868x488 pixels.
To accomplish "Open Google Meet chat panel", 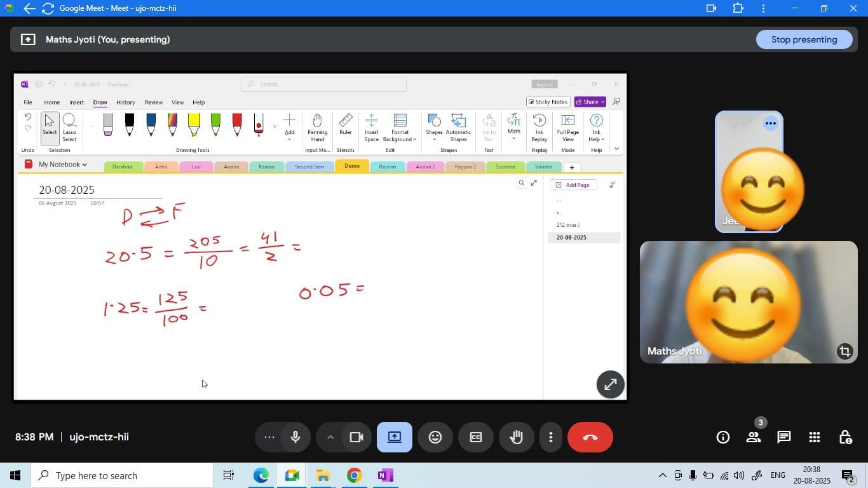I will point(783,437).
